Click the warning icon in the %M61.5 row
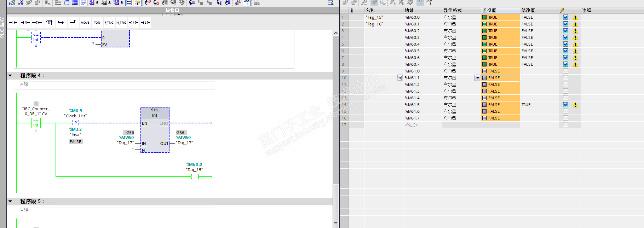Image resolution: width=644 pixels, height=228 pixels. (x=575, y=105)
